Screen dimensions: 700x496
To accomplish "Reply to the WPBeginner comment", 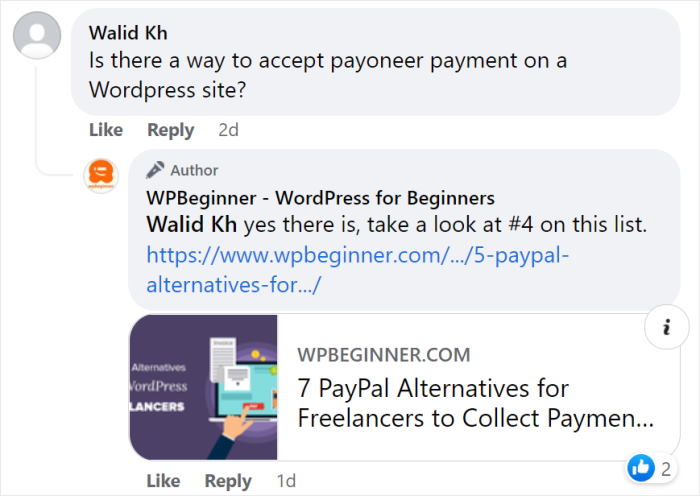I will coord(228,481).
